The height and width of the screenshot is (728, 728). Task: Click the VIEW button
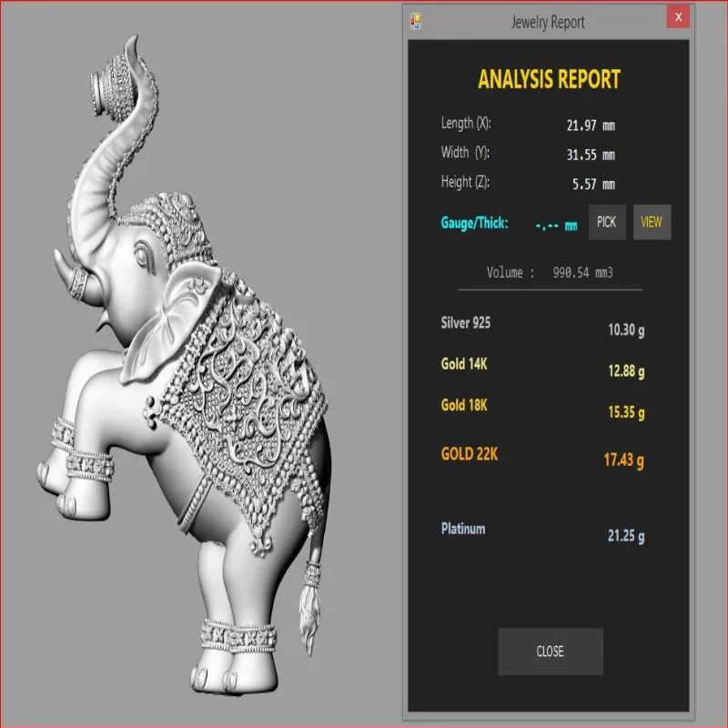[652, 222]
